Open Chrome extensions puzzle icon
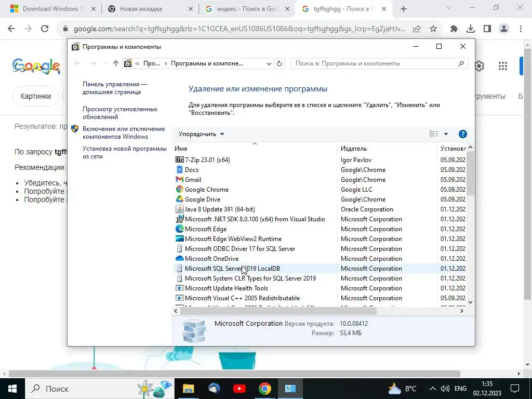 [x=454, y=29]
